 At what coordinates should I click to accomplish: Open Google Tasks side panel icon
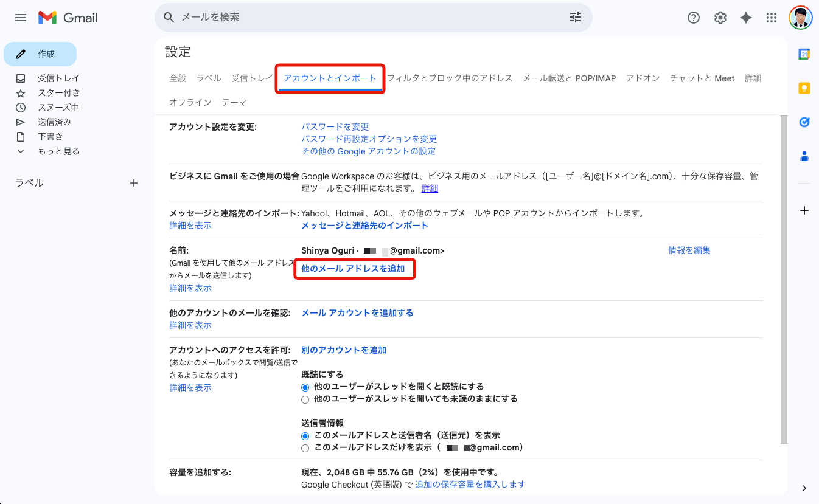tap(804, 122)
